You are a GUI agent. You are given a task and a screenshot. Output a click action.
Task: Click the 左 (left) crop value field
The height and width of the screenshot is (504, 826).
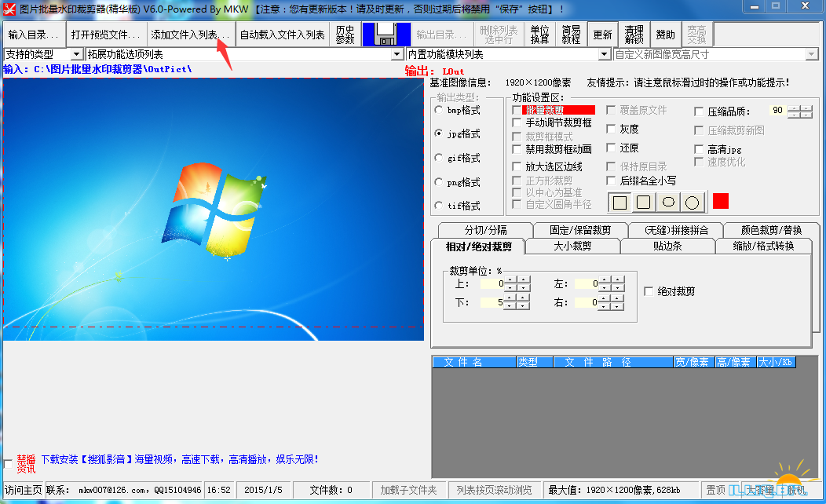587,284
